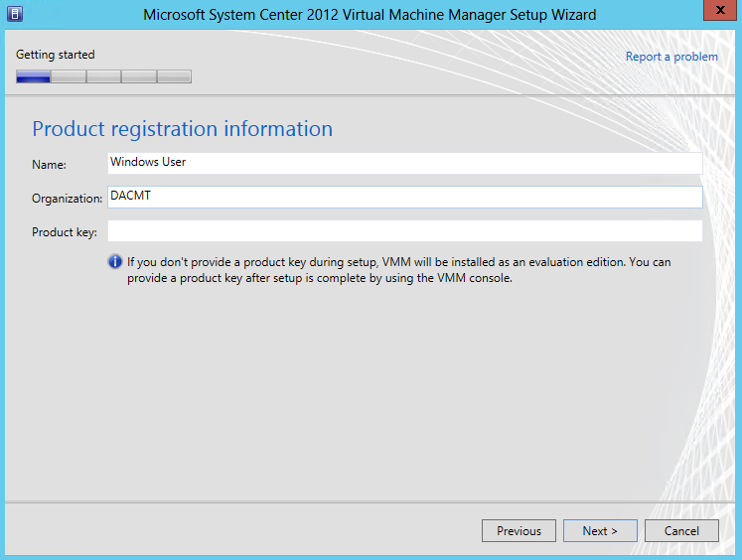Click the Organization: label
Viewport: 742px width, 560px height.
tap(67, 199)
